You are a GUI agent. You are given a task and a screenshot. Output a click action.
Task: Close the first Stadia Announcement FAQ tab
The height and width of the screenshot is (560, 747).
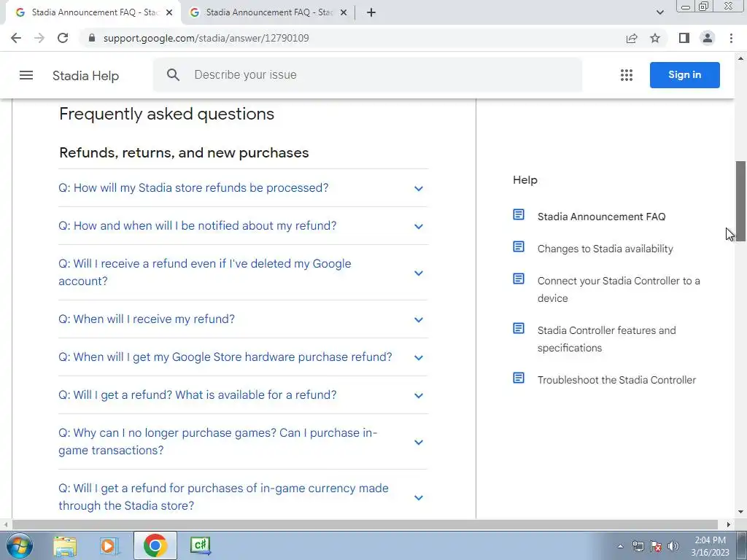pos(169,13)
